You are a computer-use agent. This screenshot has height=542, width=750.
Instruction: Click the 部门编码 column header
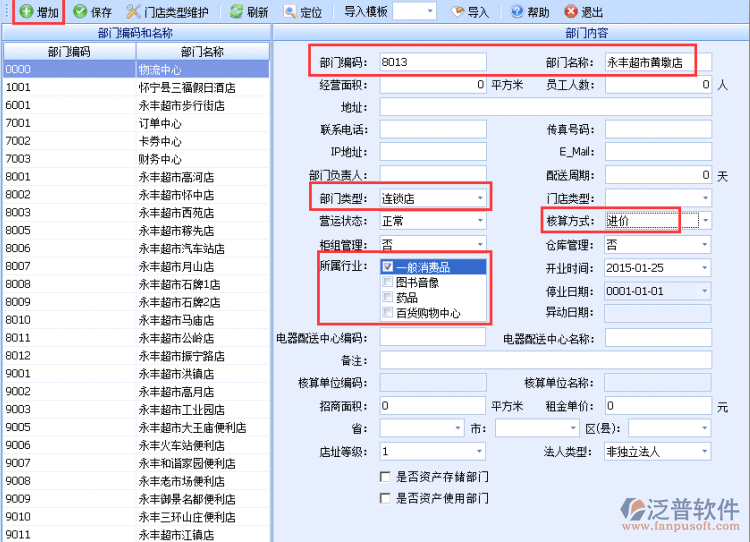(69, 51)
